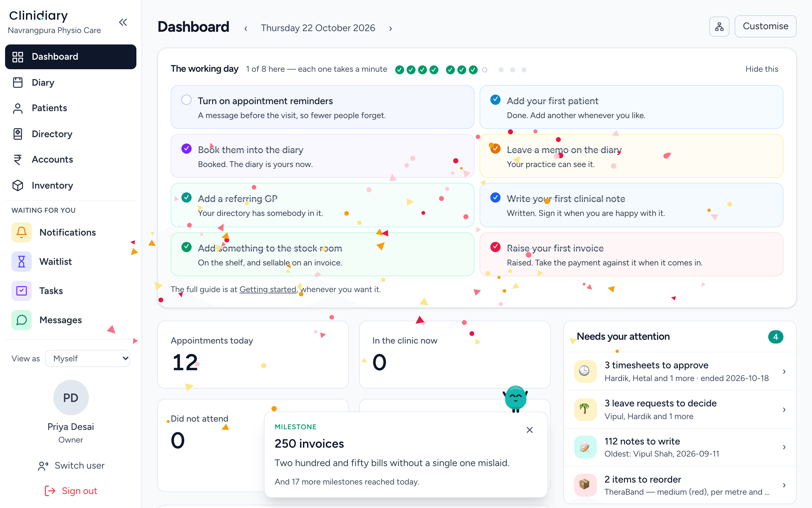Click the Diary calendar icon
The height and width of the screenshot is (508, 812).
pyautogui.click(x=18, y=82)
